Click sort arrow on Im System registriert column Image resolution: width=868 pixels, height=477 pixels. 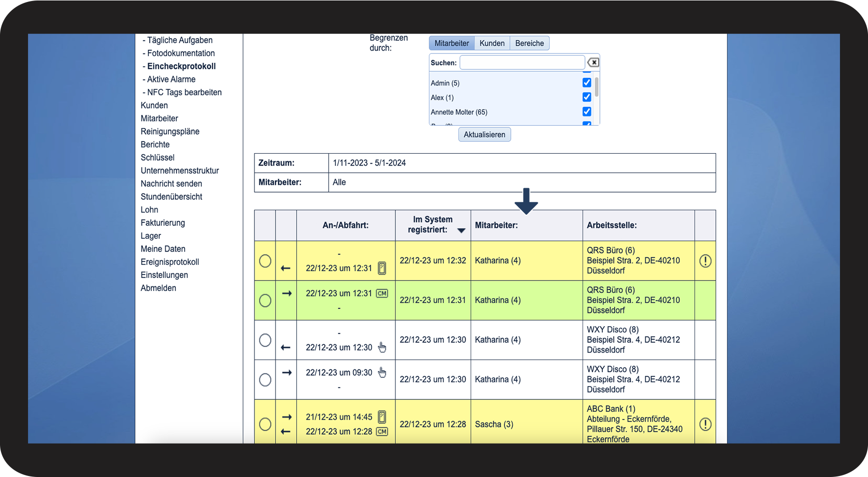click(461, 230)
